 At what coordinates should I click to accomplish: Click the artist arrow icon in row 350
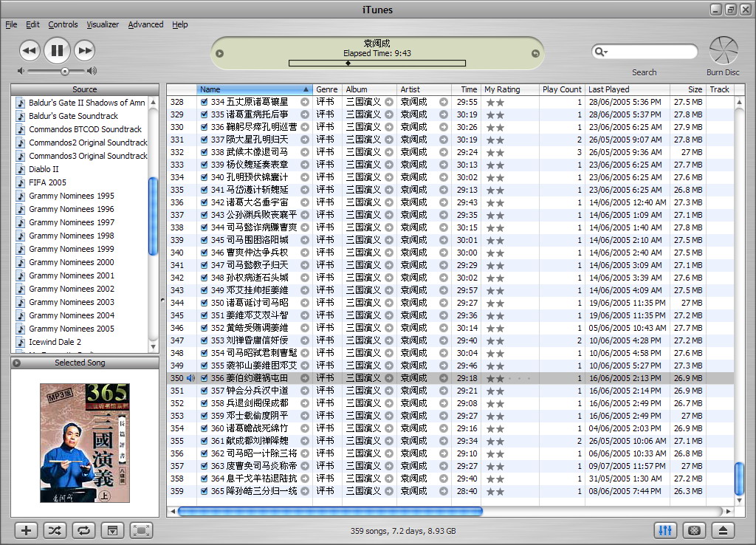[x=444, y=378]
